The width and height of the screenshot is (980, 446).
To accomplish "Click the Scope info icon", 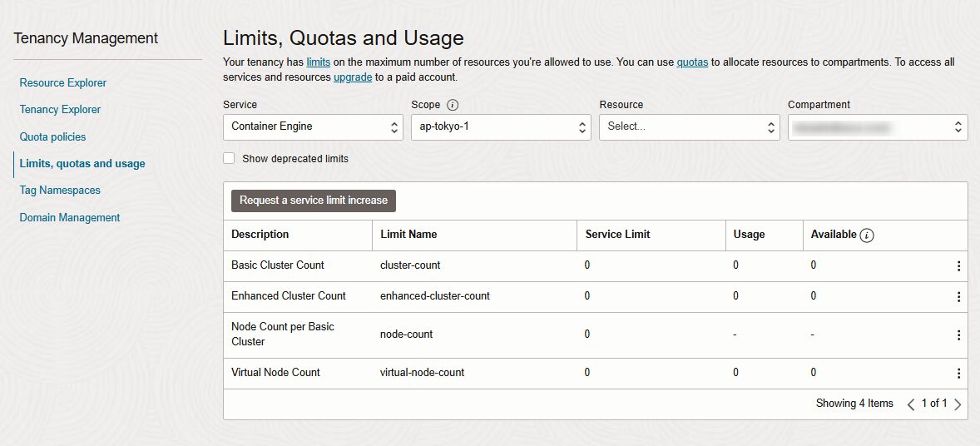I will pyautogui.click(x=453, y=105).
